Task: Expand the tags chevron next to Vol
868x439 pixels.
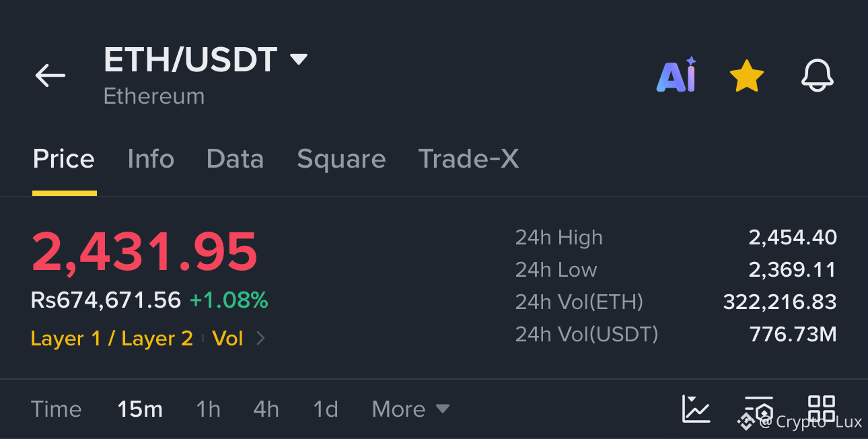Action: [261, 338]
